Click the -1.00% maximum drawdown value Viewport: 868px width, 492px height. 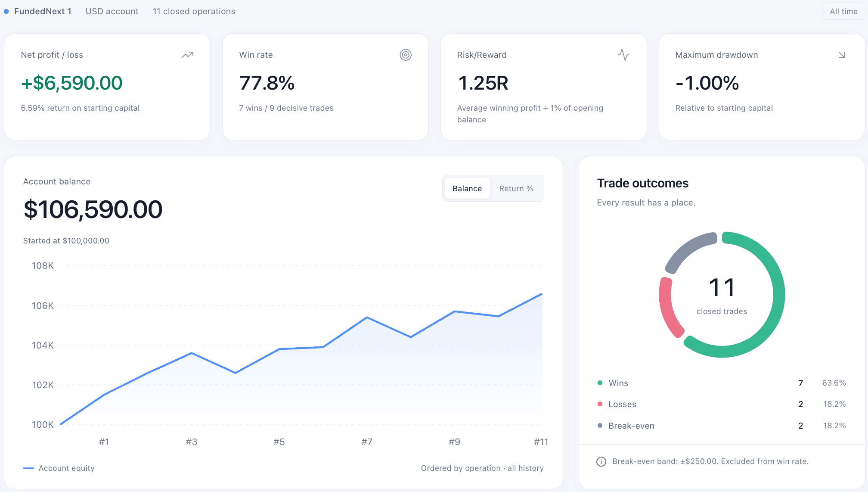coord(707,83)
